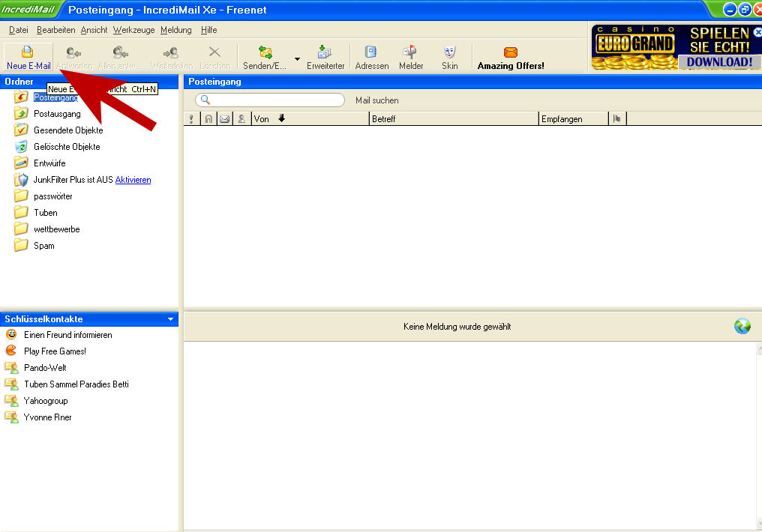Click the Aktivieren JunkFilter link
Image resolution: width=762 pixels, height=532 pixels.
[x=133, y=180]
